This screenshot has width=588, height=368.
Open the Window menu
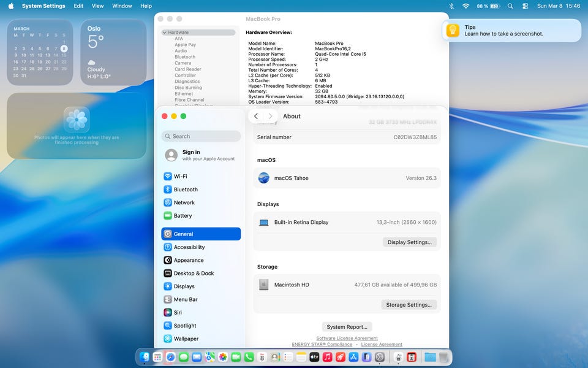(x=122, y=6)
